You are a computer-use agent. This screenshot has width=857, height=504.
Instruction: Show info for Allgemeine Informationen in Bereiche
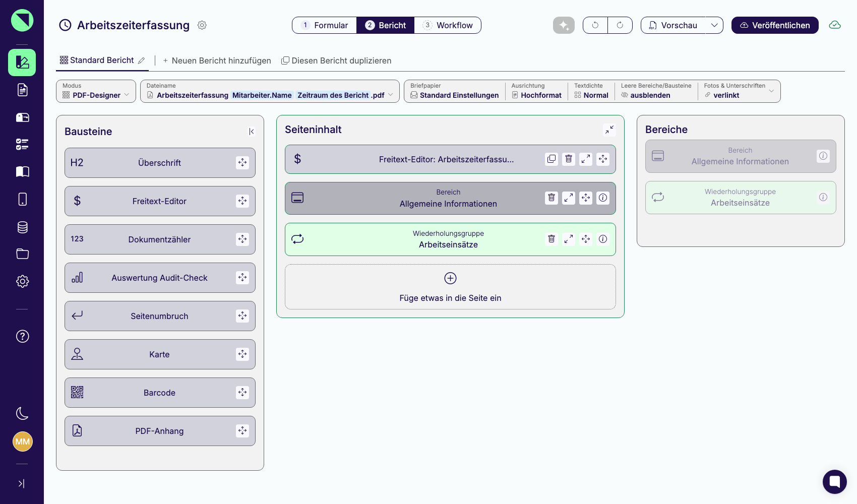823,156
